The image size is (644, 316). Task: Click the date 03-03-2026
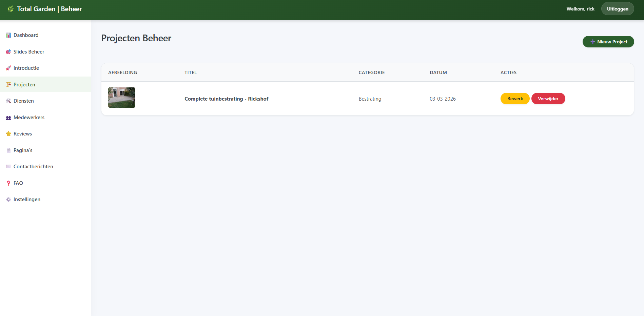pyautogui.click(x=443, y=99)
